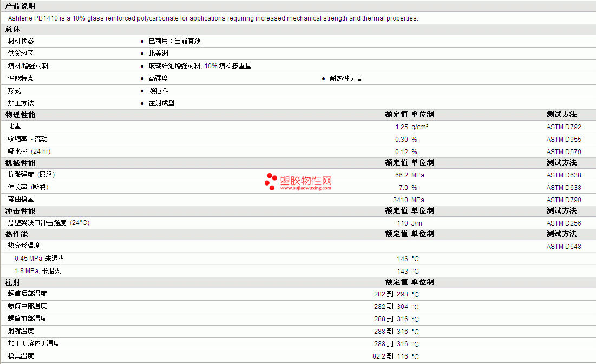
Task: Click the 螺筒后部温度 label
Action: [28, 294]
